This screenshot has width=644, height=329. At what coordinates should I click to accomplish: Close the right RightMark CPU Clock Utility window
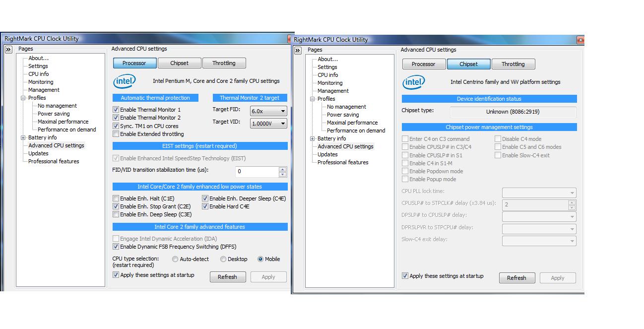[x=580, y=40]
